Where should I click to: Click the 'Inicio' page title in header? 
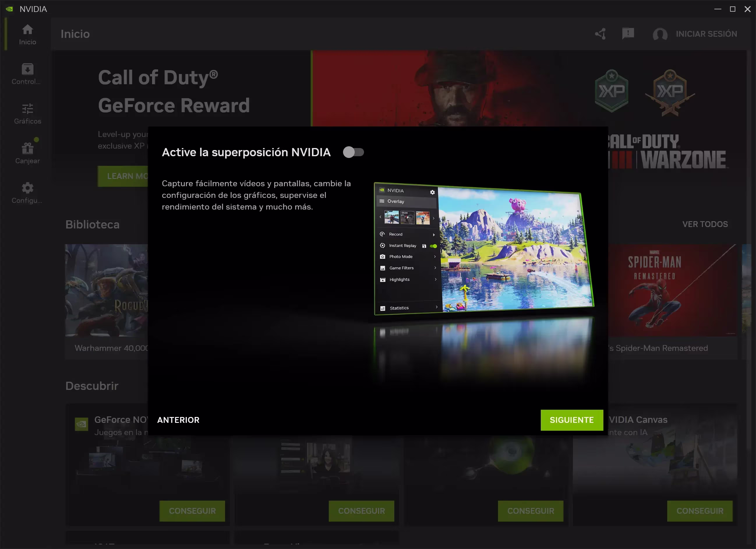pyautogui.click(x=75, y=34)
